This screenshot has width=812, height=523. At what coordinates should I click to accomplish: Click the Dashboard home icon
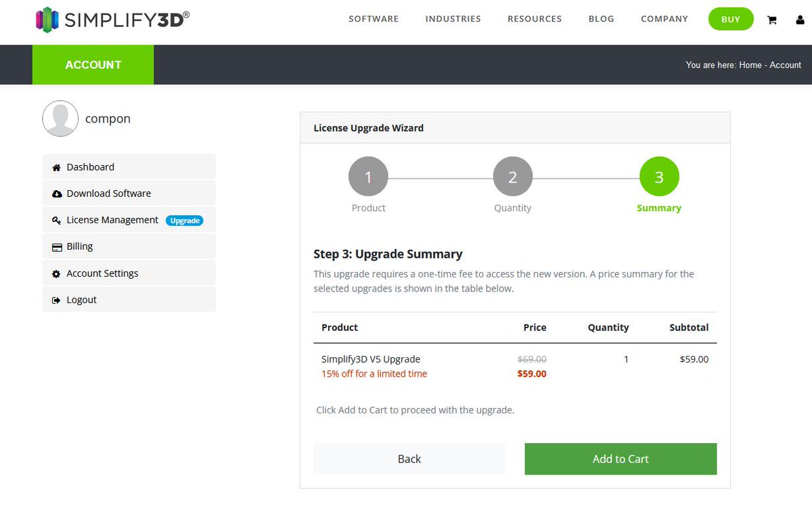tap(56, 167)
